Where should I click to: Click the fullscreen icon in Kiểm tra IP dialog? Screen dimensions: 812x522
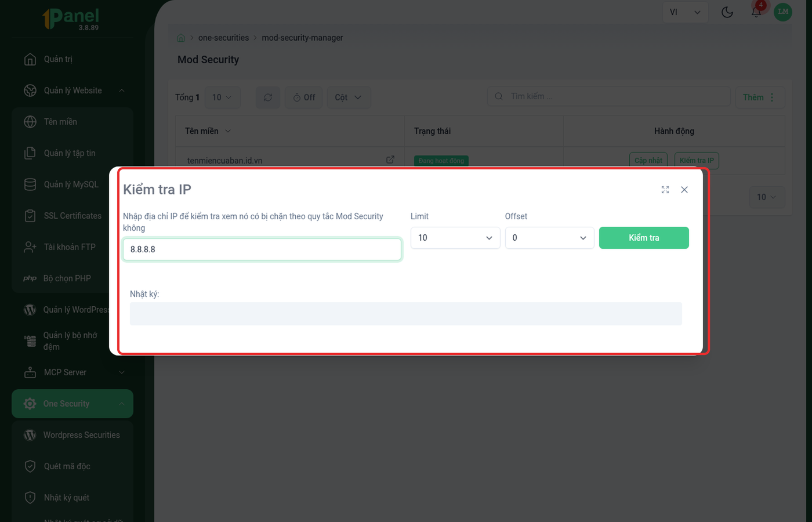[x=665, y=190]
